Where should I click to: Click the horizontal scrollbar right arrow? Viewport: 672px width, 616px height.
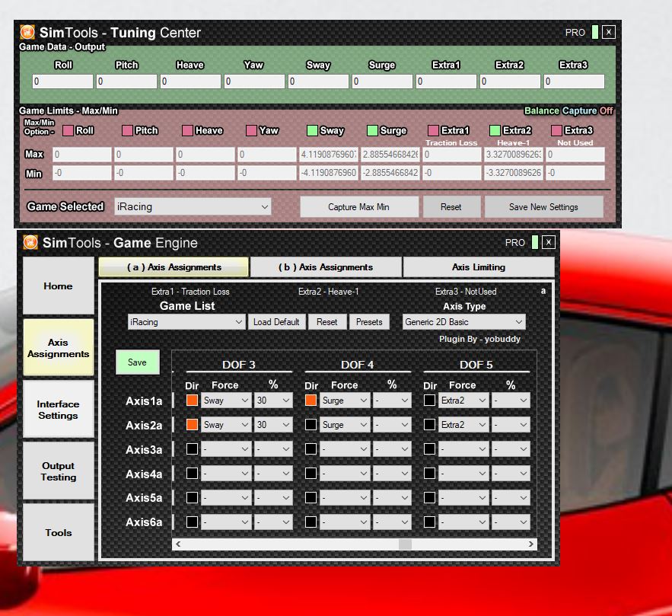[x=531, y=544]
